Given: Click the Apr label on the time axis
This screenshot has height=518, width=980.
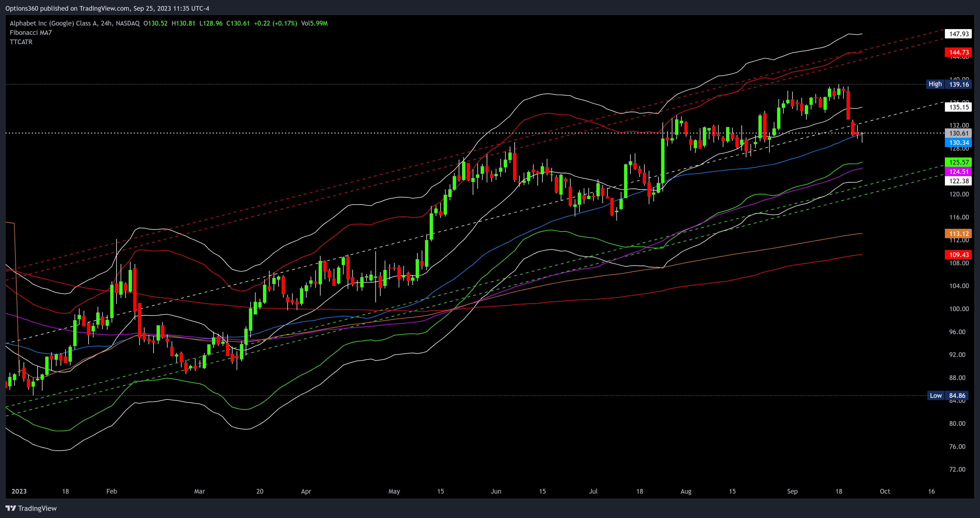Looking at the screenshot, I should coord(306,491).
